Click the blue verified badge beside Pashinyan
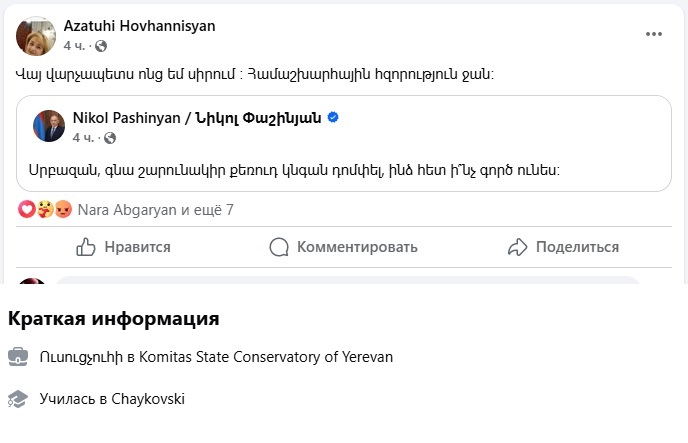688x443 pixels. tap(333, 118)
